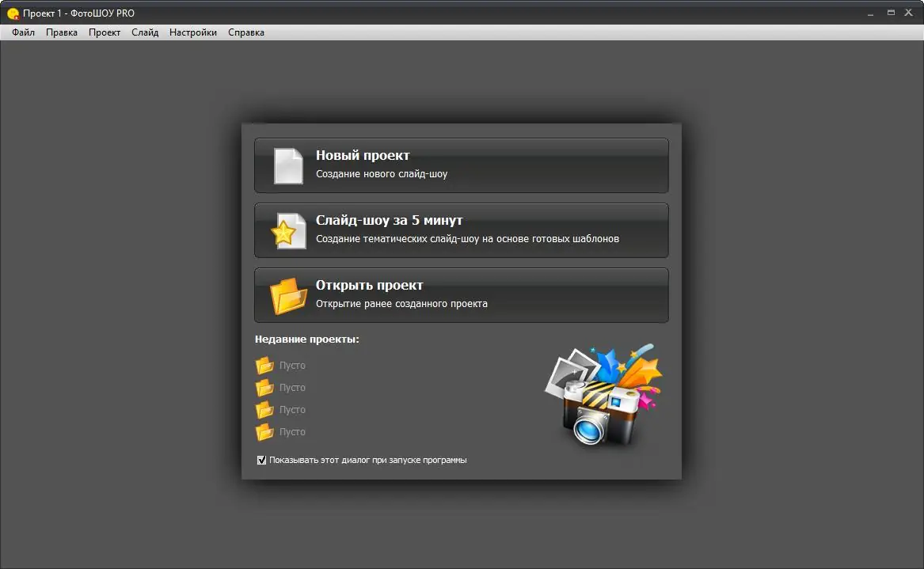924x569 pixels.
Task: Uncheck Показывать этот диалог при запуске
Action: (x=261, y=460)
